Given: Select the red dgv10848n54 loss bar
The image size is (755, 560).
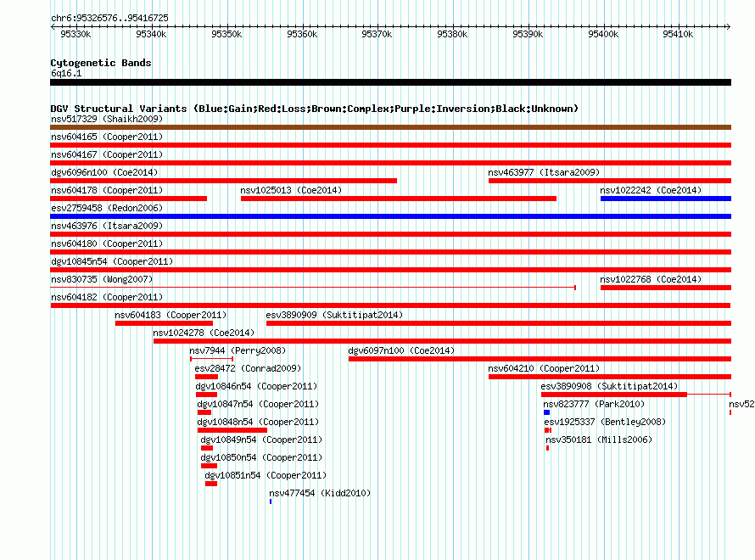Looking at the screenshot, I should (x=232, y=430).
